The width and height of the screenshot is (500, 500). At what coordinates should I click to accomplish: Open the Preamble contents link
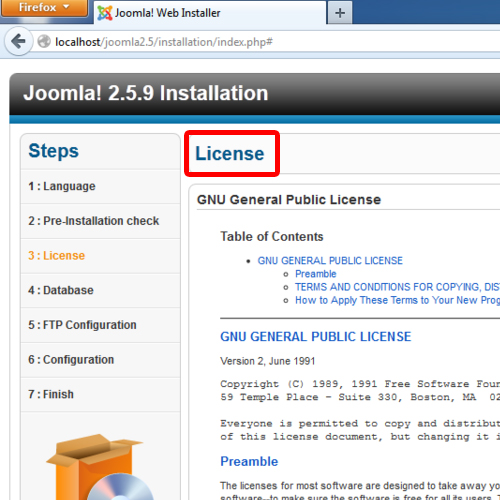[316, 274]
